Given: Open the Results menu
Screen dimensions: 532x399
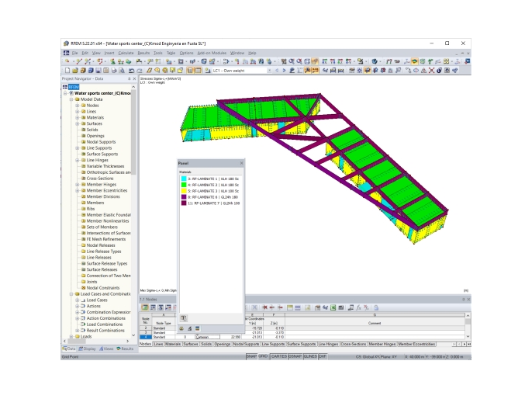Looking at the screenshot, I should pos(143,53).
